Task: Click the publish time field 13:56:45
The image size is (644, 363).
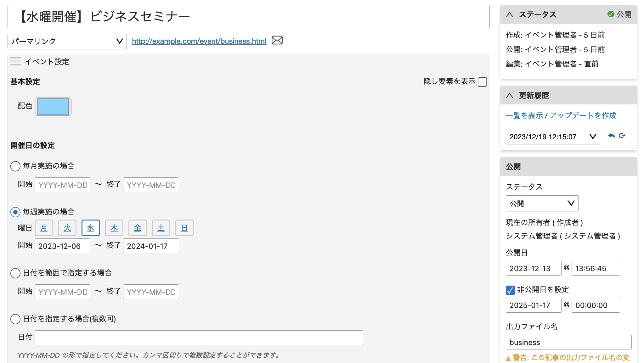Action: tap(596, 268)
